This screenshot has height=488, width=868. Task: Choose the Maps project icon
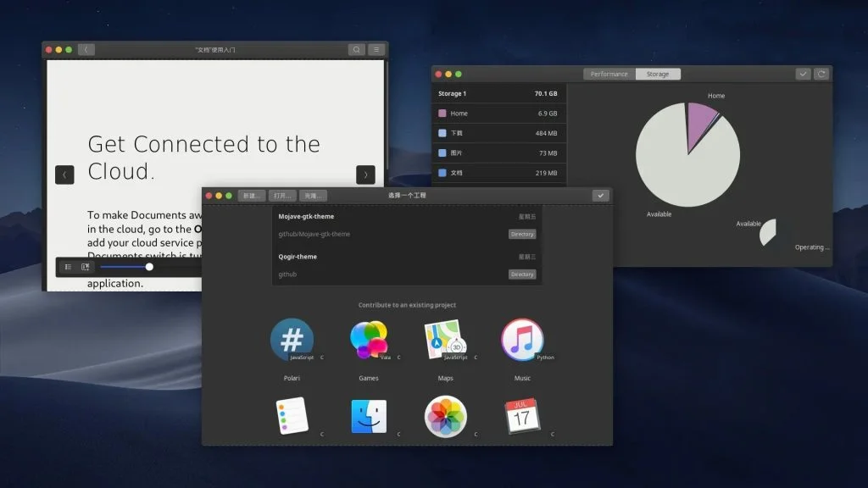pos(445,339)
